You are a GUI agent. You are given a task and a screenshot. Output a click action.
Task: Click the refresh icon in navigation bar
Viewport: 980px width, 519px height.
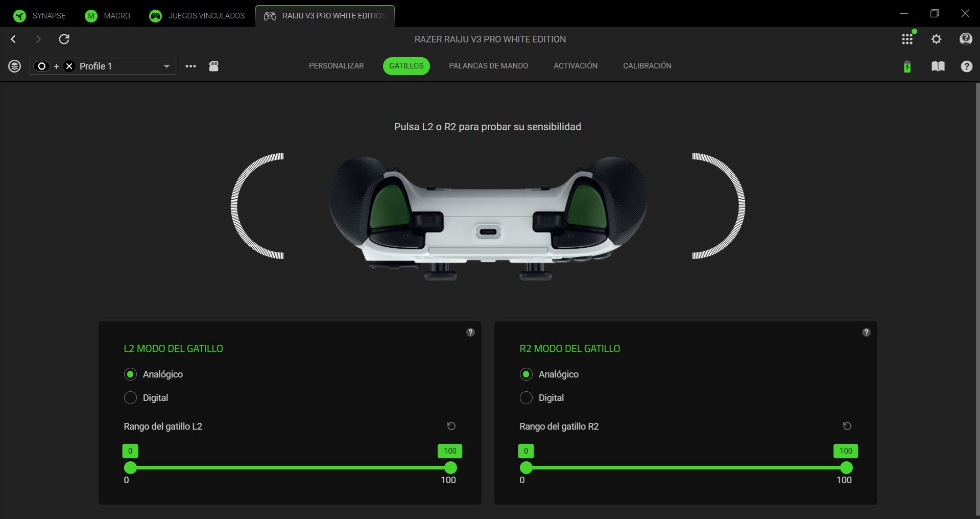64,39
